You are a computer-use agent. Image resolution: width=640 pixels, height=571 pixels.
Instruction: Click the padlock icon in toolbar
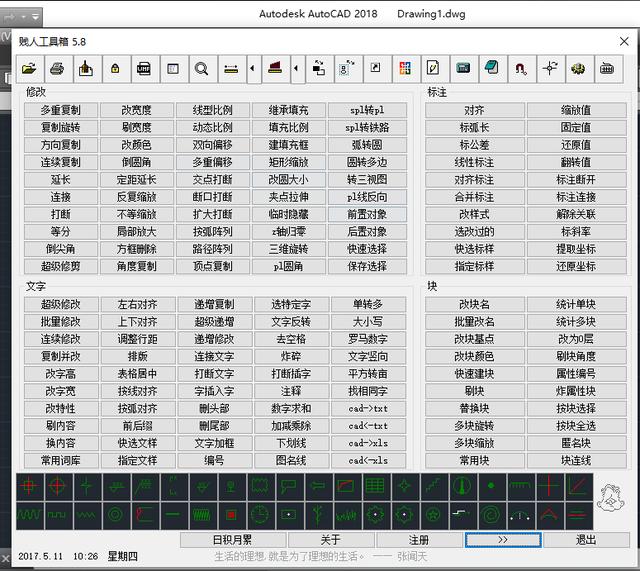(x=115, y=69)
